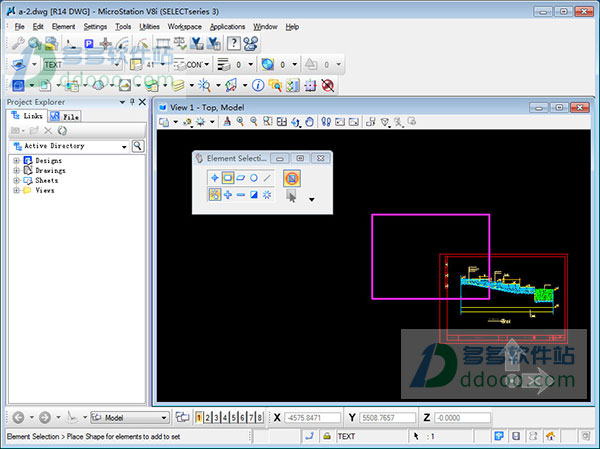Click the Zoom In magnifier icon
The width and height of the screenshot is (600, 449).
240,122
